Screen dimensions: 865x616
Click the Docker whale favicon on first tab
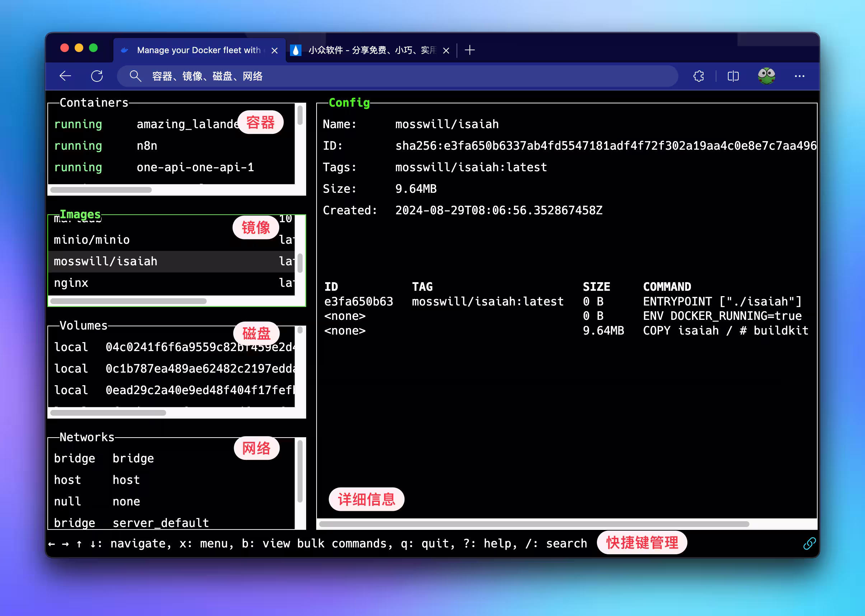click(x=125, y=50)
